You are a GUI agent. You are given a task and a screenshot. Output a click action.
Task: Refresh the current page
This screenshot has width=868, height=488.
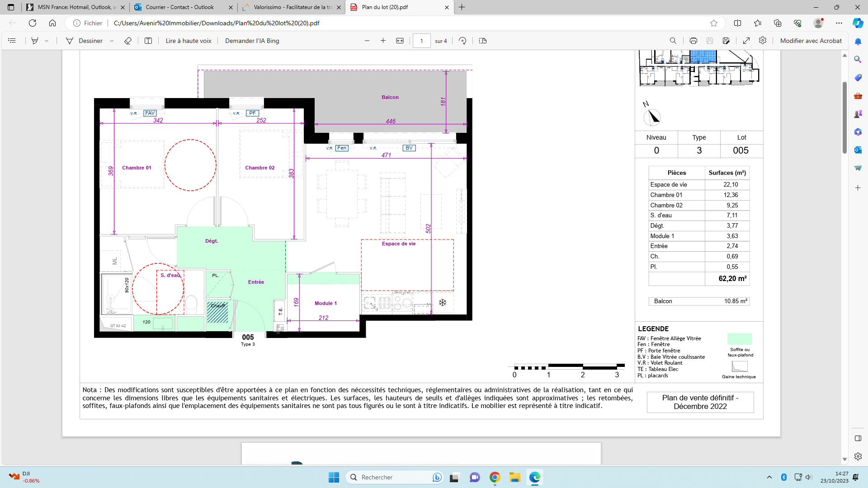tap(33, 23)
